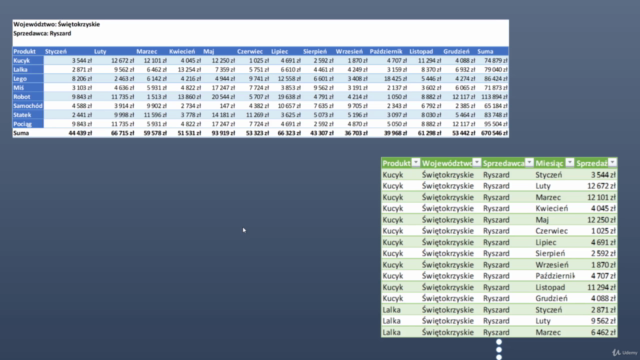Click the Grudzień column header in blue table
The height and width of the screenshot is (360, 640).
pyautogui.click(x=456, y=51)
